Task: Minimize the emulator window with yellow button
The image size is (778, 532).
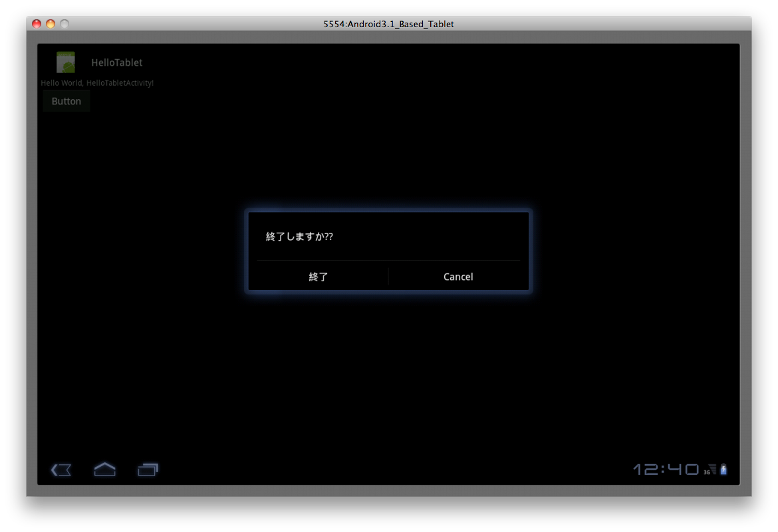Action: coord(51,24)
